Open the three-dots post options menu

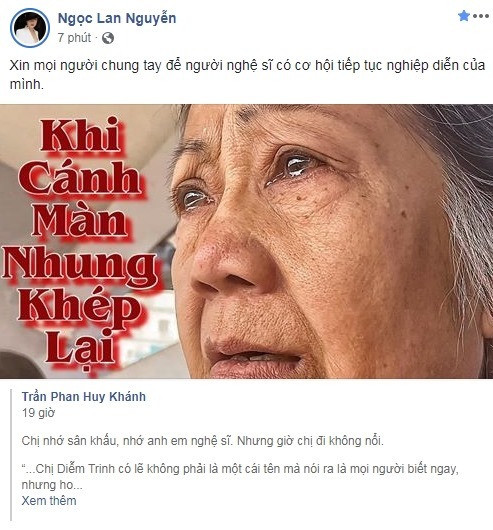click(481, 16)
